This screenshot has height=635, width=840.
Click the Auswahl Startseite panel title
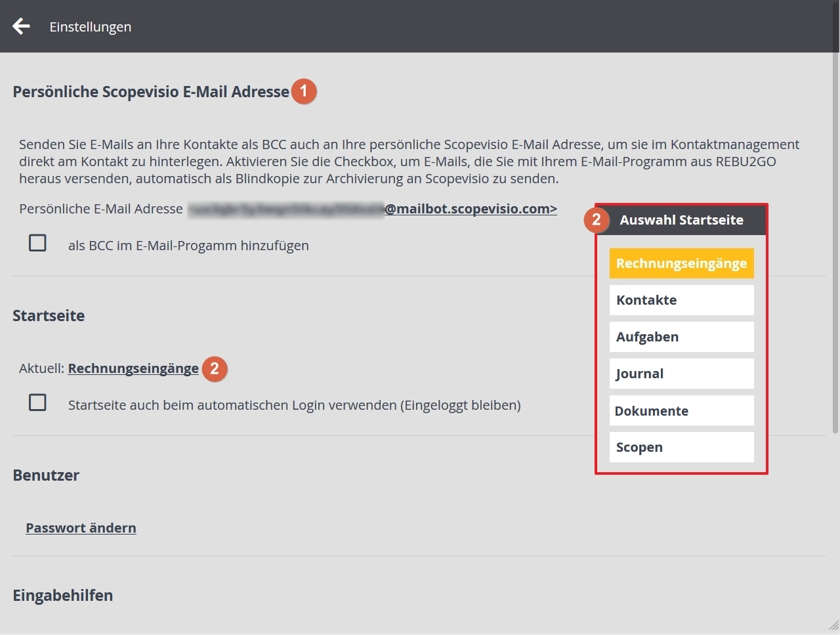(681, 220)
